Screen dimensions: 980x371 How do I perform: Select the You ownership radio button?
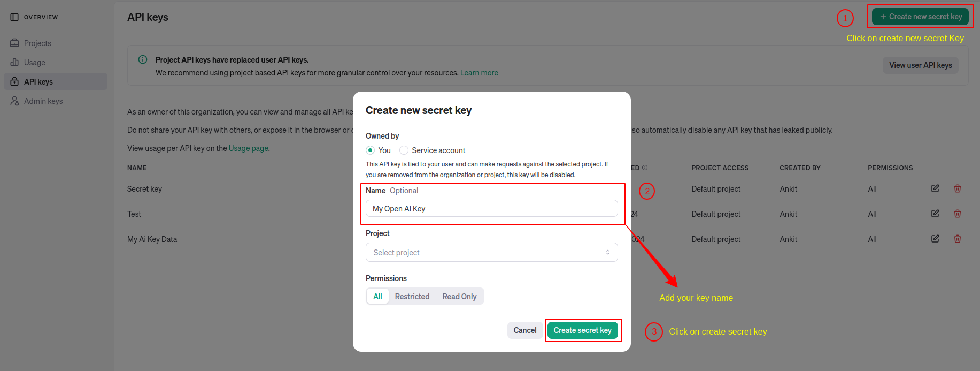click(x=370, y=150)
